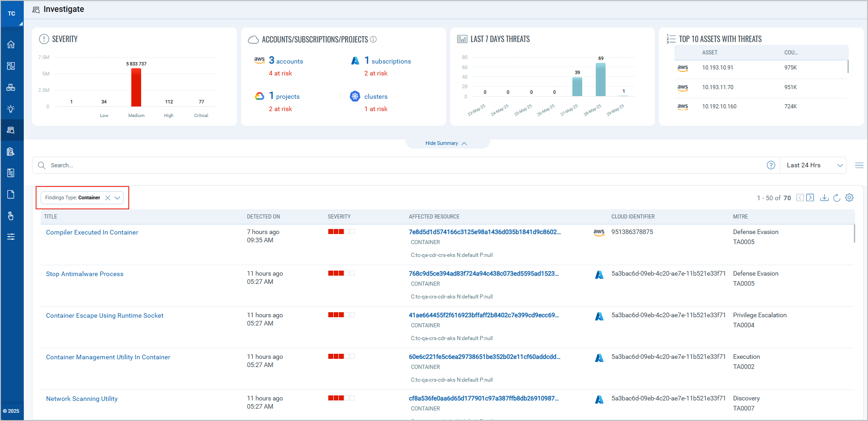Click the info icon beside Accounts/Subscriptions/Projects

point(373,39)
